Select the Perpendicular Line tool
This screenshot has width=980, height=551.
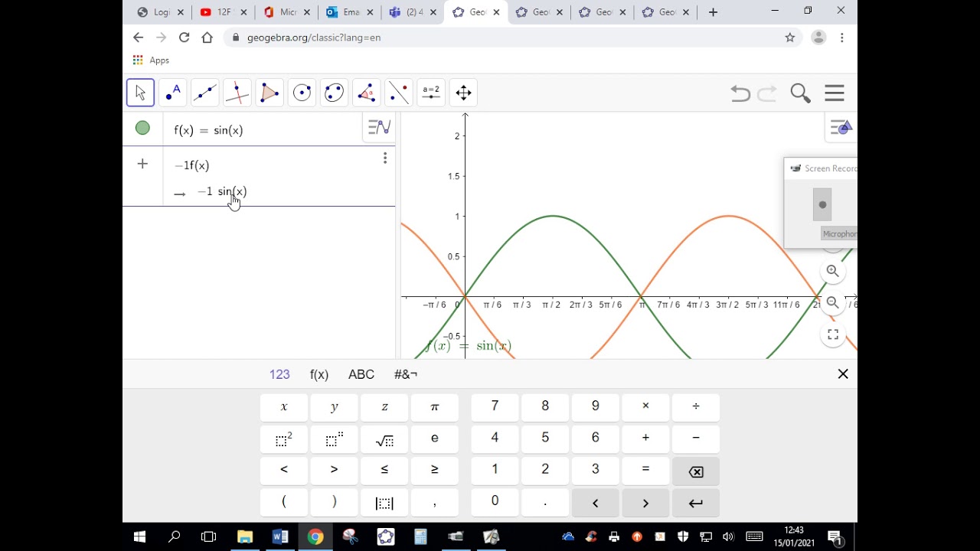click(237, 93)
